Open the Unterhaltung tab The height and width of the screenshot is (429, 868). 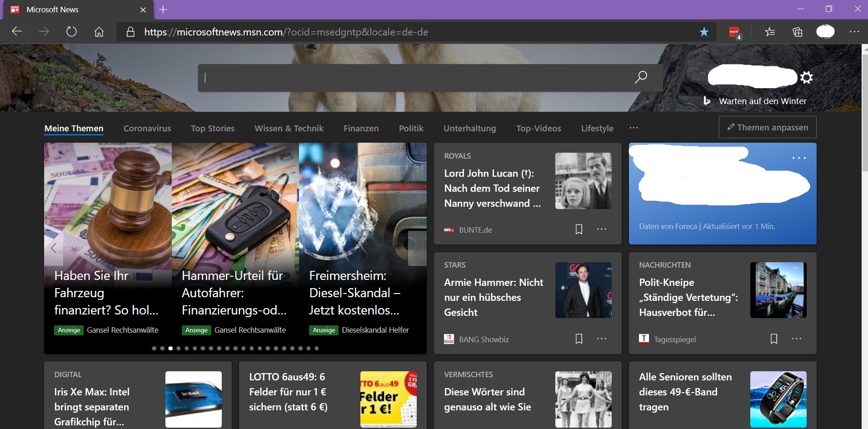[x=469, y=128]
